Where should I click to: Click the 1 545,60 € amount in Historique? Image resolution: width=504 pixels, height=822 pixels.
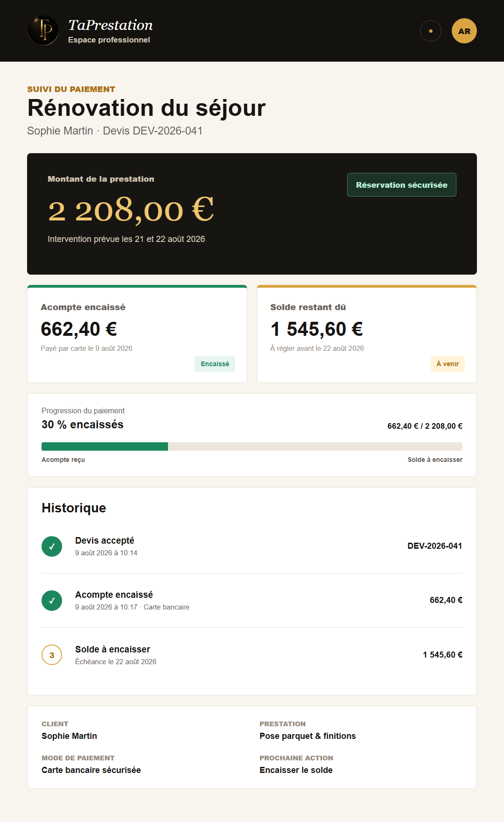[442, 655]
